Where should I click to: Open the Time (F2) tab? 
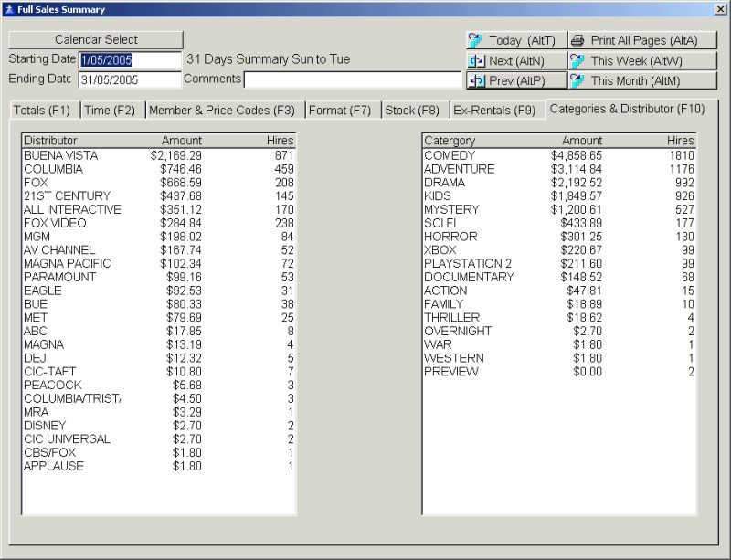109,111
